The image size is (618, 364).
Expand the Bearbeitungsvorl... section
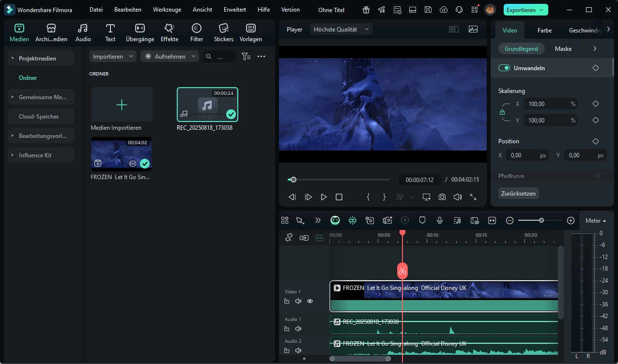point(13,136)
